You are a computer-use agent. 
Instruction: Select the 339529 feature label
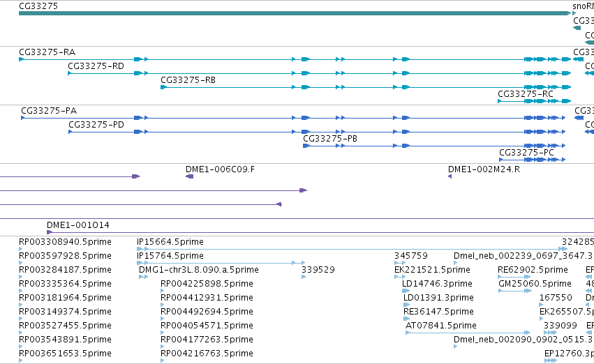318,270
